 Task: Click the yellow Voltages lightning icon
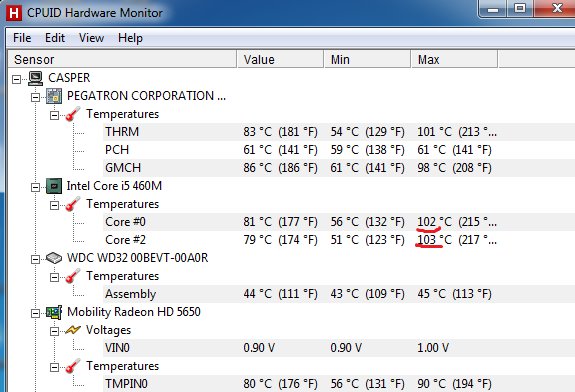(73, 330)
